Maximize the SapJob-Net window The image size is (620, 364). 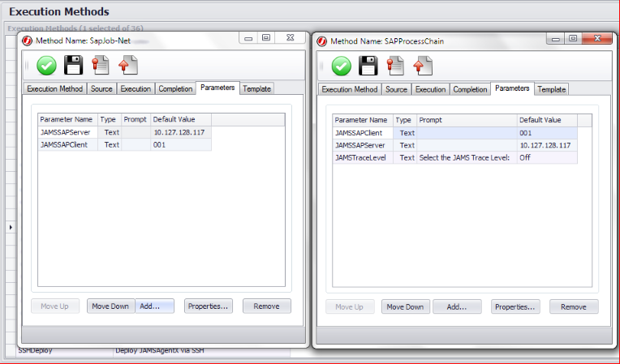point(266,38)
